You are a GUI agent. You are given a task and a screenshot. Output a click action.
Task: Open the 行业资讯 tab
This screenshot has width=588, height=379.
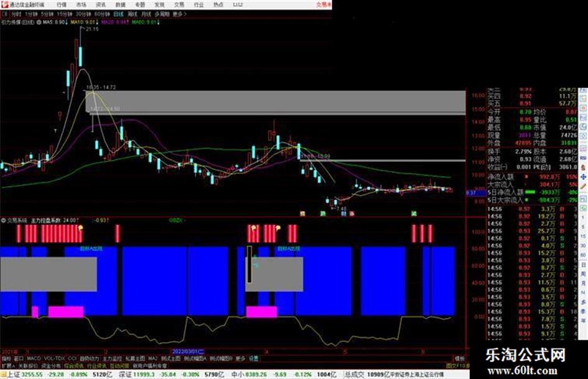tap(96, 365)
